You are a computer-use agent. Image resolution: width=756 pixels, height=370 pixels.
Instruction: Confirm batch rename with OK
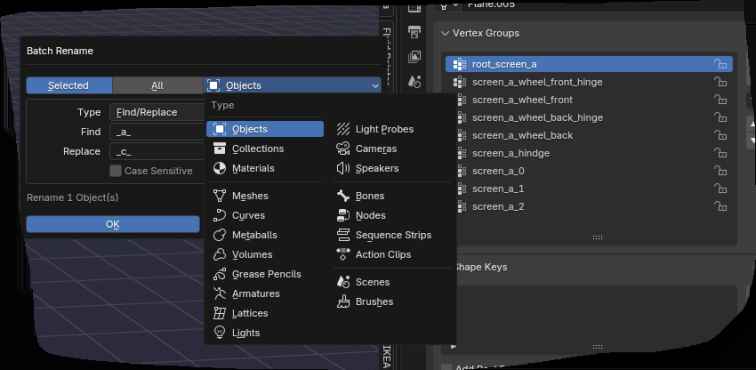pos(113,224)
